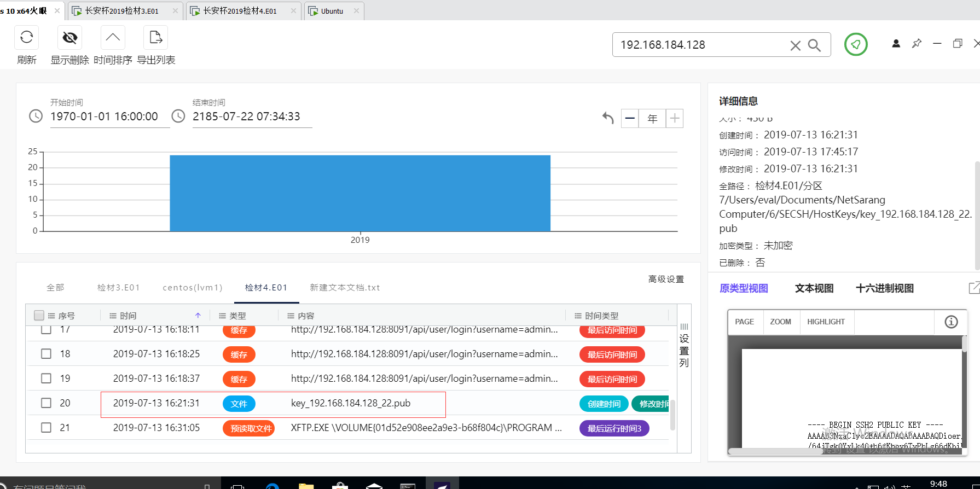
Task: Click the 最后运行时间3 tag
Action: pos(614,428)
